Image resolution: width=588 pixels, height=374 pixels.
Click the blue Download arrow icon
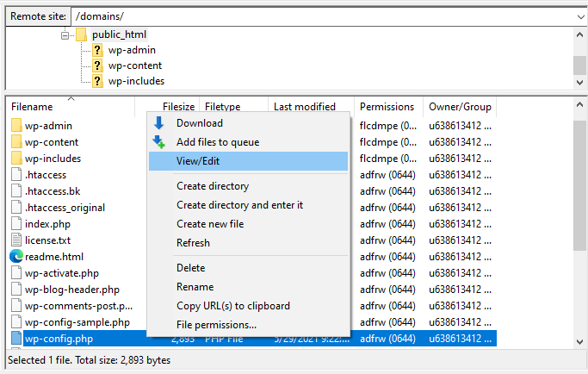pos(158,123)
